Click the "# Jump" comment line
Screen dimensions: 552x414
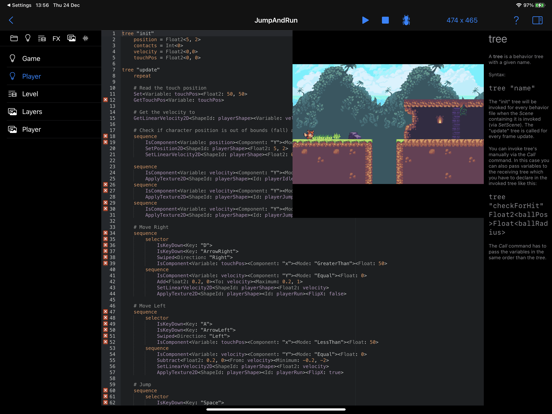[x=142, y=384]
